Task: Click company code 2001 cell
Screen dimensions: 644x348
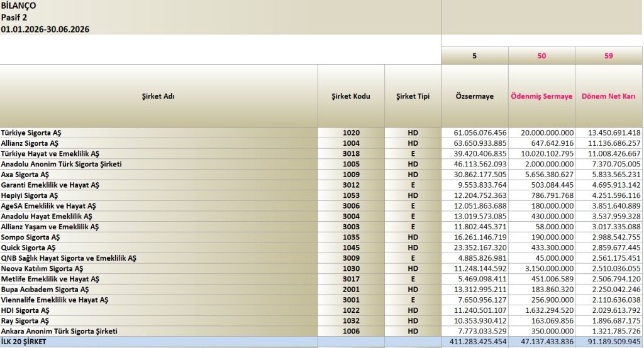Action: point(351,290)
